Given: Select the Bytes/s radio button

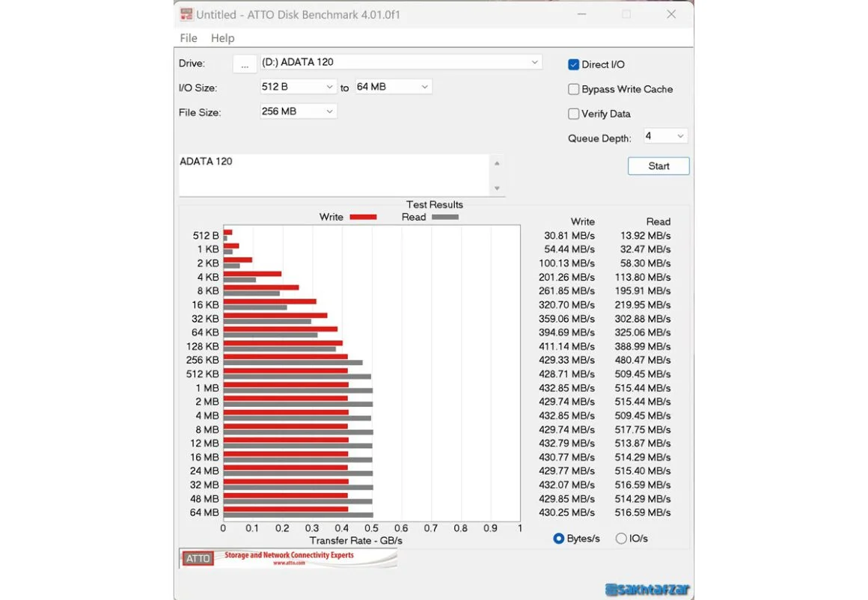Looking at the screenshot, I should [558, 539].
